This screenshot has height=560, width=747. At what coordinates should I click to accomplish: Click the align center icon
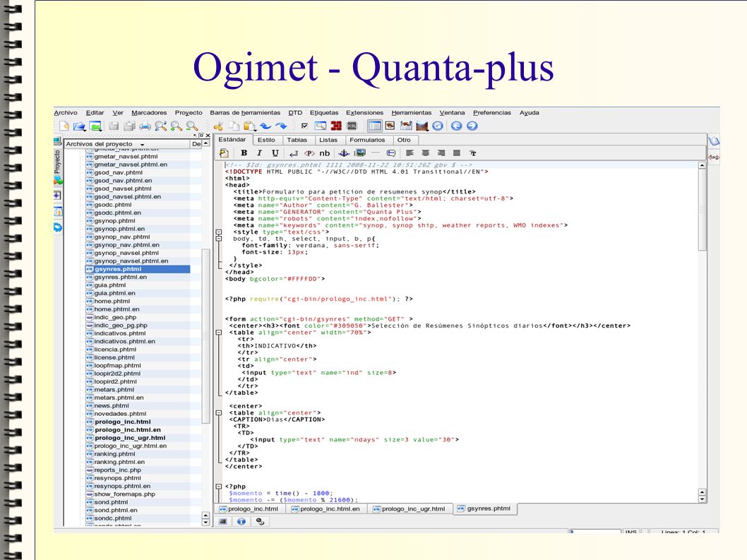[x=426, y=153]
